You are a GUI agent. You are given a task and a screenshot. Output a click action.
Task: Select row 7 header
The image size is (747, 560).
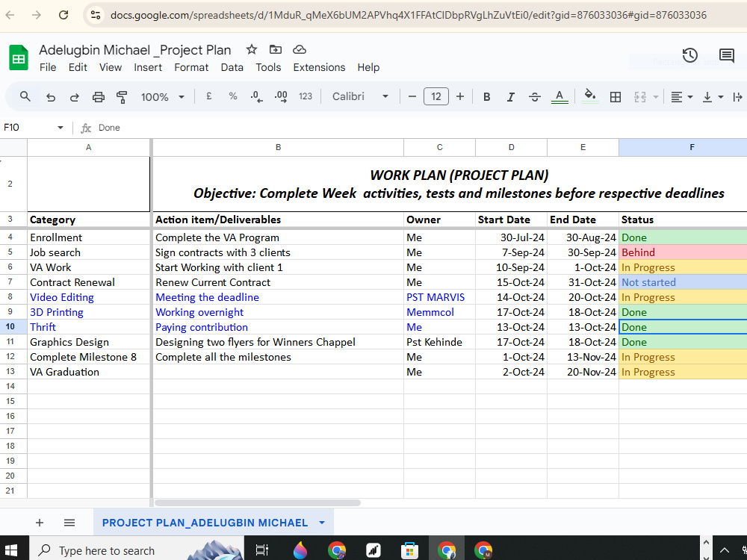coord(10,282)
